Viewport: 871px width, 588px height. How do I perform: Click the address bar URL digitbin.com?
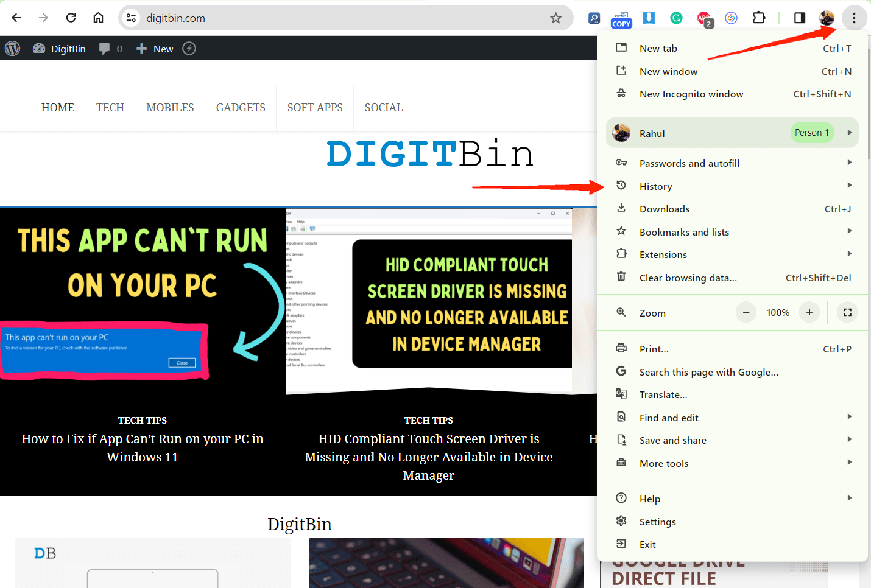pos(176,18)
